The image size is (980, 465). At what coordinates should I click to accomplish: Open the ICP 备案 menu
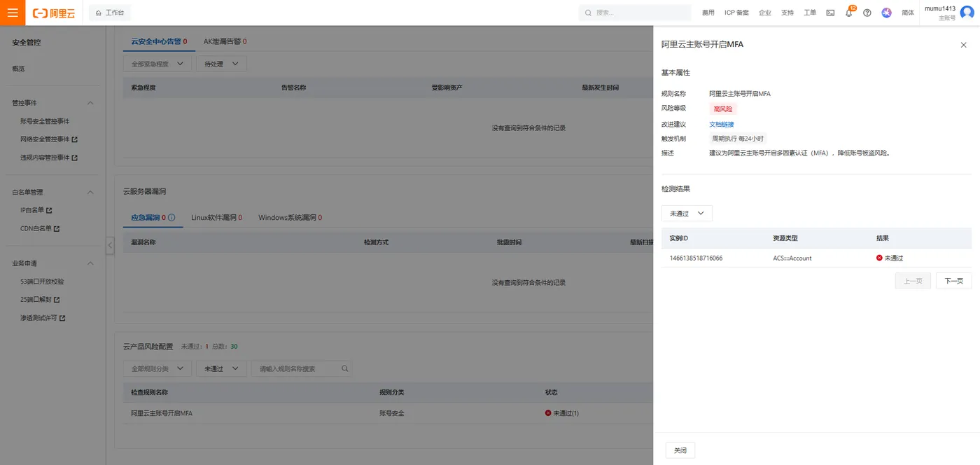(x=736, y=13)
